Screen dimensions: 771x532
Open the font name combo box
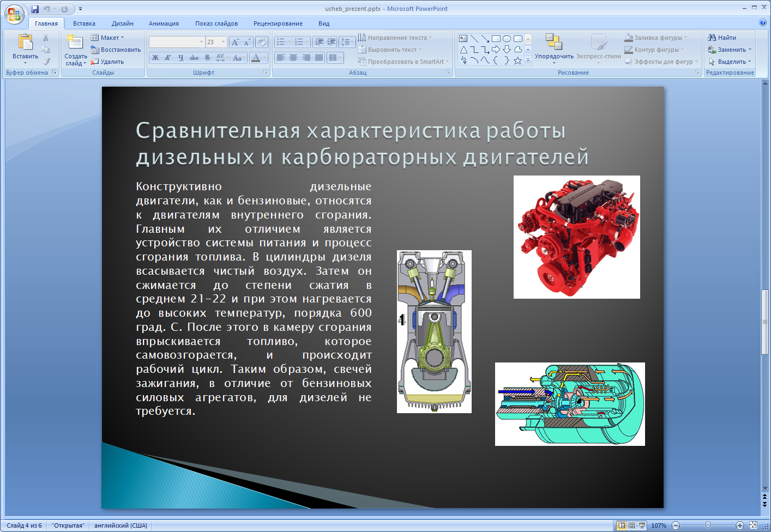pos(177,42)
